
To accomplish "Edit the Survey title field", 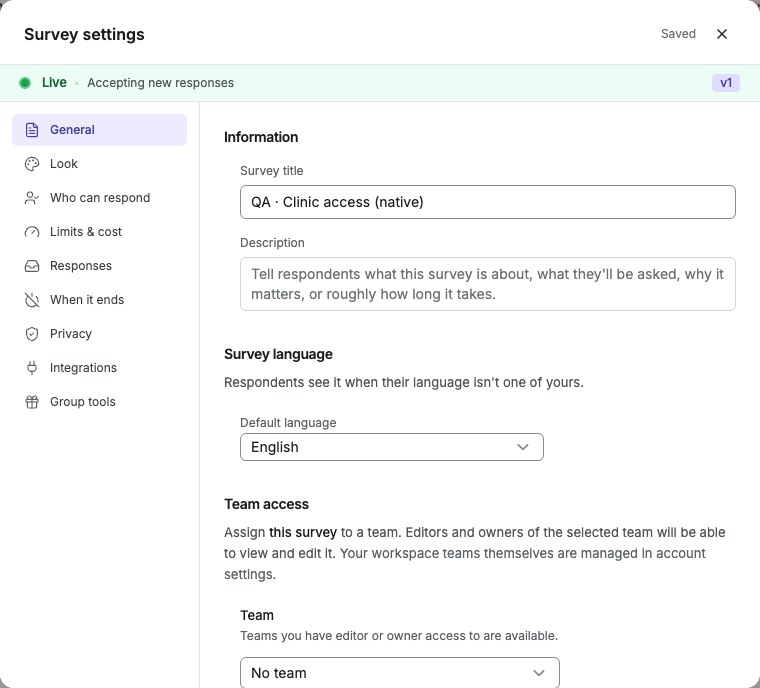I will (x=488, y=202).
